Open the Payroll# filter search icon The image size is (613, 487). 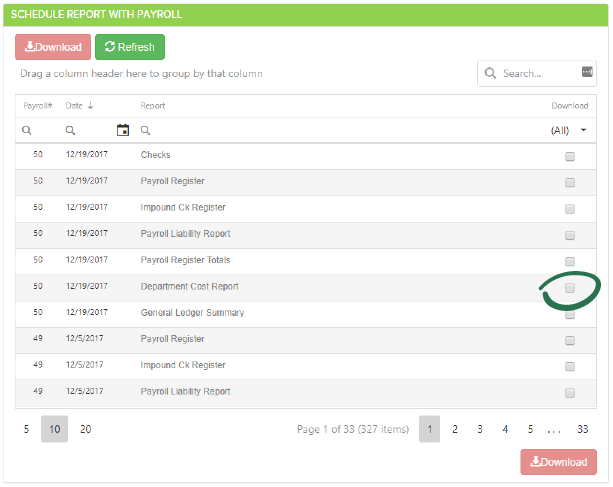click(26, 130)
